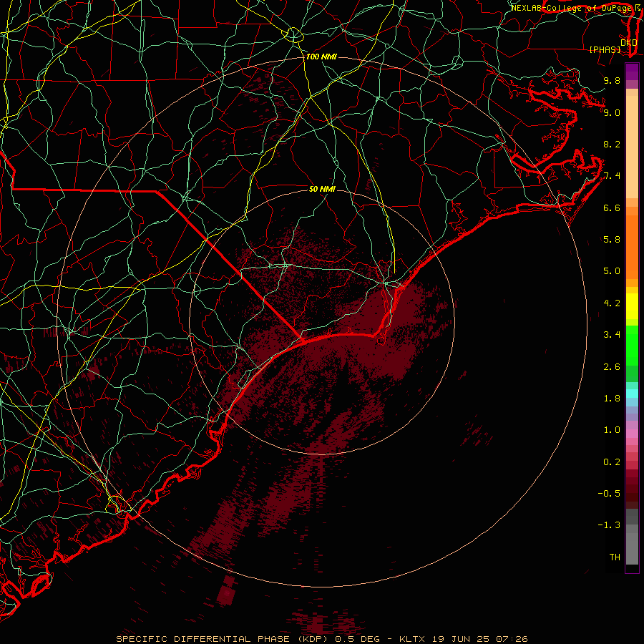Click the 5.0 scale value
This screenshot has width=644, height=644.
point(612,271)
